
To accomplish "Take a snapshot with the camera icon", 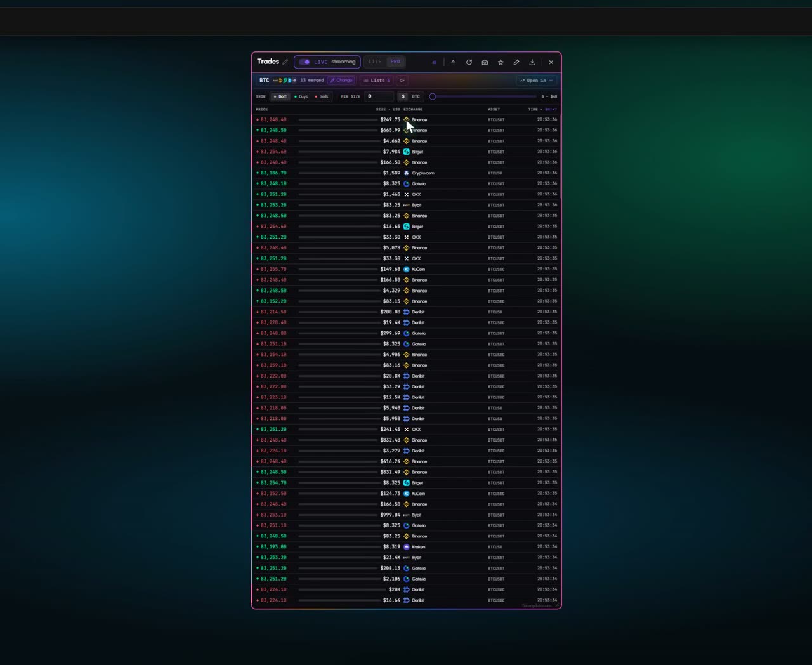I will [x=485, y=62].
